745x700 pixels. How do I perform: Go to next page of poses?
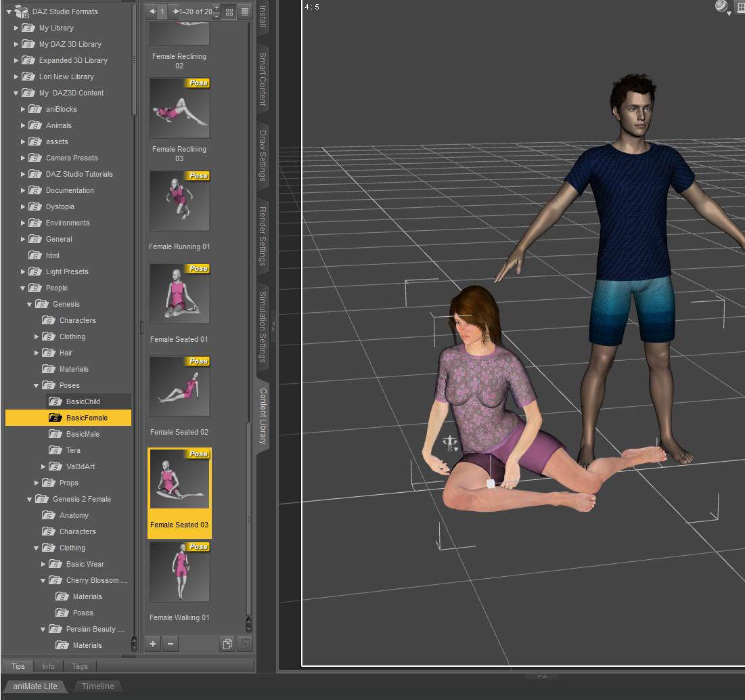(x=175, y=11)
